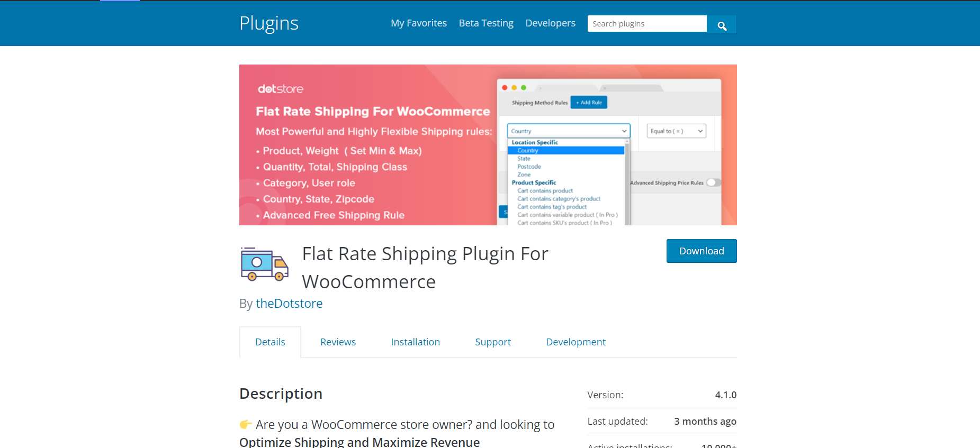Select State option in banner list
The height and width of the screenshot is (448, 980).
tap(524, 159)
